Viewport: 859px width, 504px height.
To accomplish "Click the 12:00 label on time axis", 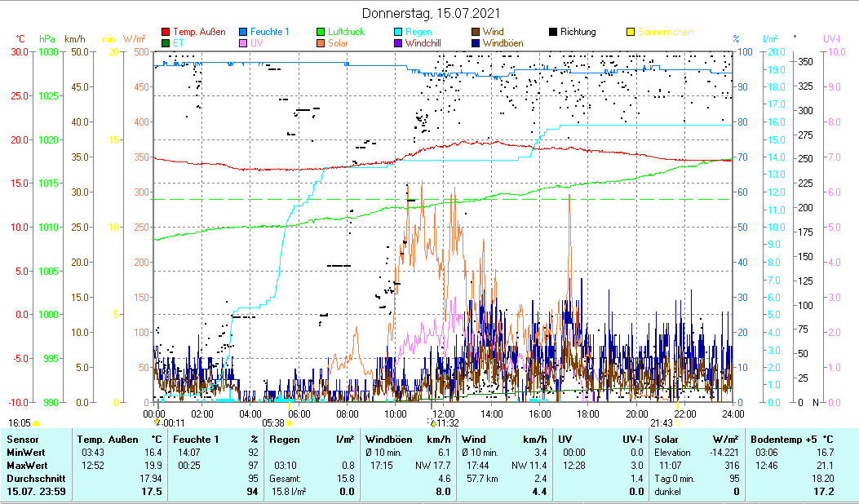I will (x=443, y=413).
